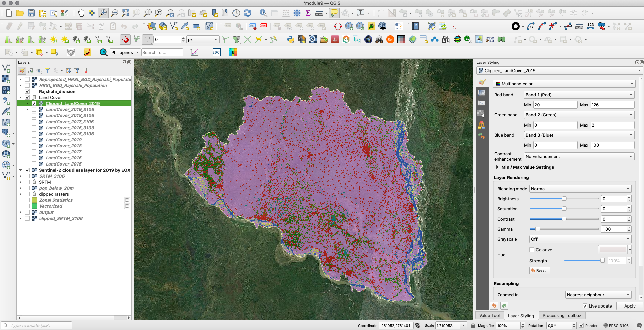Click Filter Legend funnel icon in Layers panel
644x330 pixels.
(47, 70)
